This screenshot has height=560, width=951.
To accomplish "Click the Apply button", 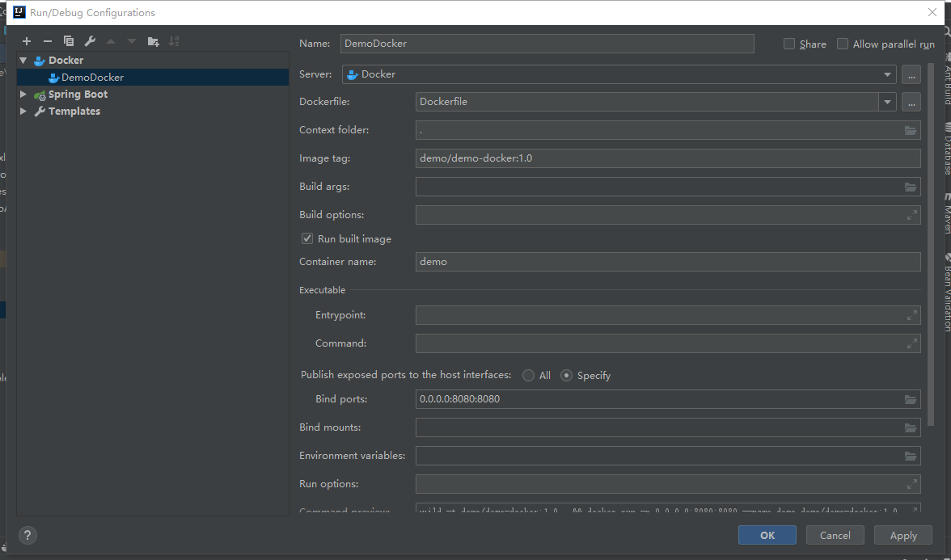I will pos(903,535).
